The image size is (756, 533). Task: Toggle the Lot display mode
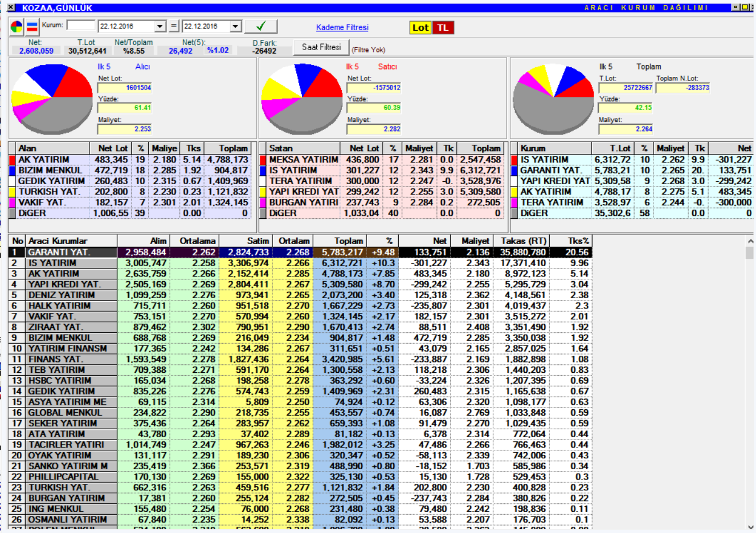click(420, 27)
